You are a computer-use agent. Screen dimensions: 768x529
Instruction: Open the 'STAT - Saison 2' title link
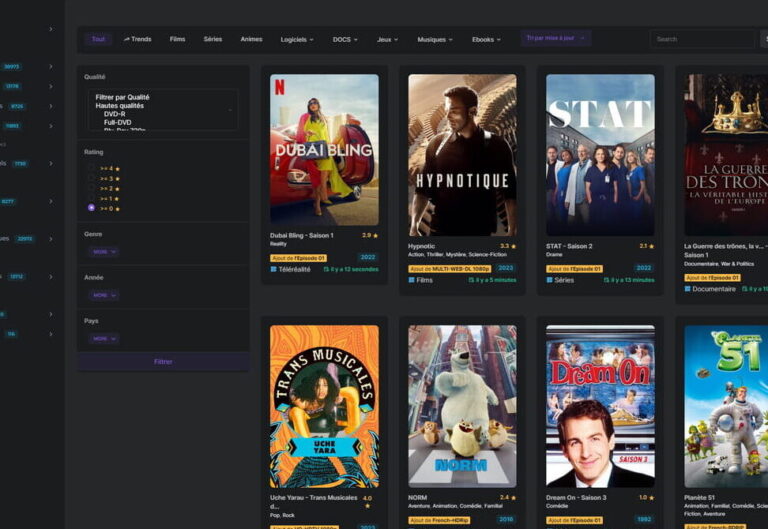click(x=569, y=246)
